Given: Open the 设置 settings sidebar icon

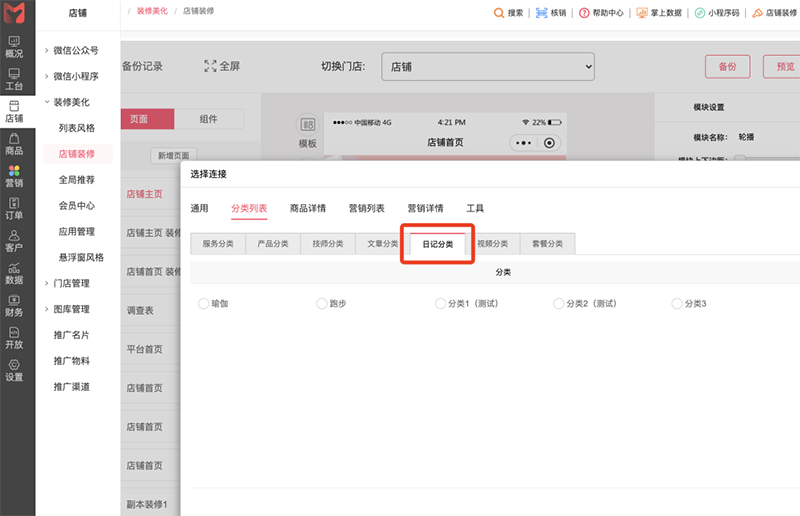Looking at the screenshot, I should pyautogui.click(x=14, y=370).
